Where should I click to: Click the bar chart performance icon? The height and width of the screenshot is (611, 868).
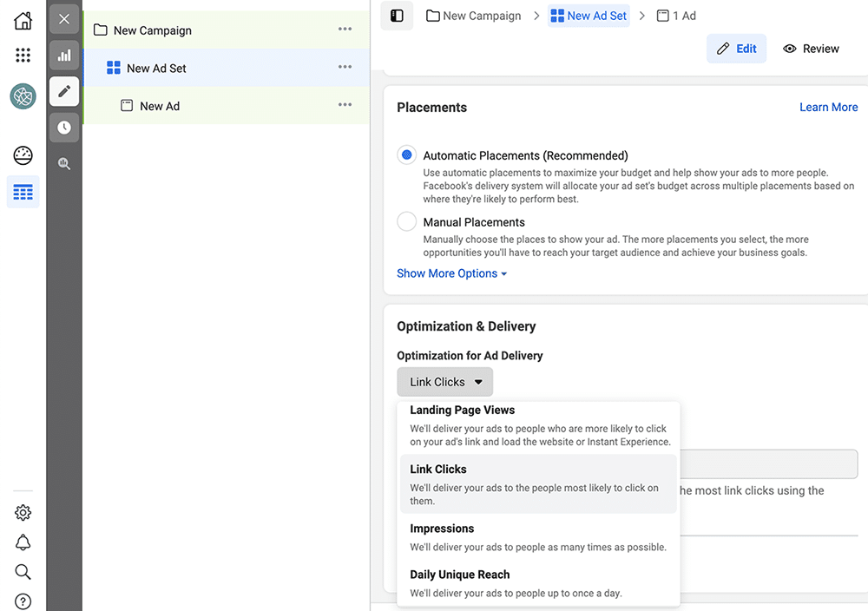(x=64, y=56)
